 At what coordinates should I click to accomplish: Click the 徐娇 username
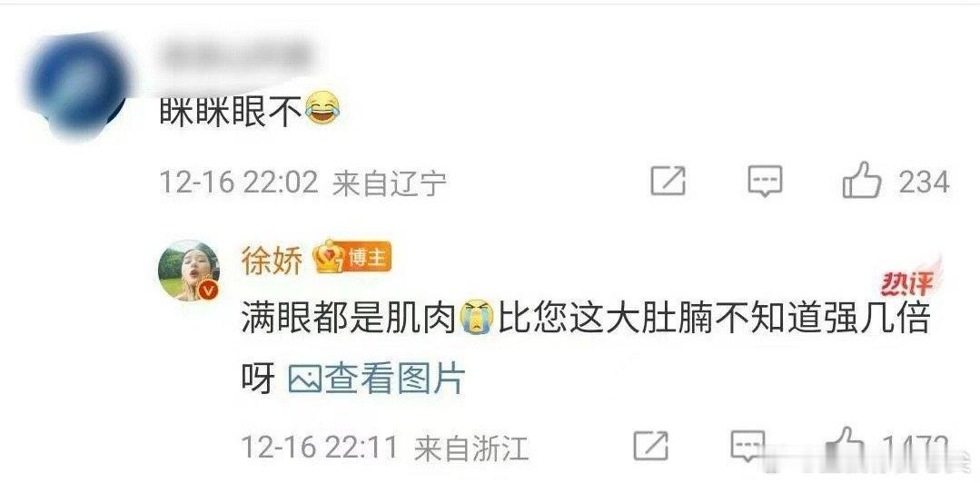[x=272, y=258]
